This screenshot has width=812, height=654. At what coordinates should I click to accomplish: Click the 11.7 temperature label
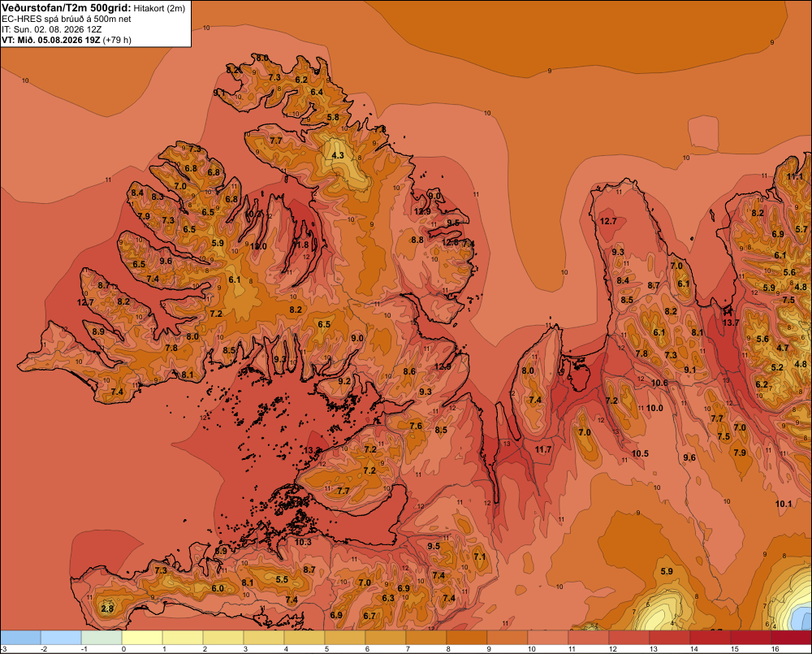tap(543, 450)
